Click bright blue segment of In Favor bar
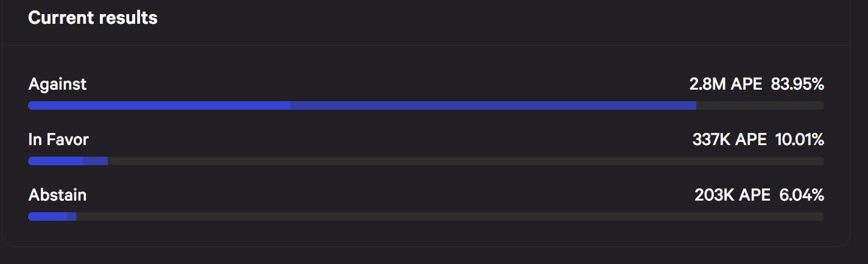The width and height of the screenshot is (868, 264). (x=56, y=161)
